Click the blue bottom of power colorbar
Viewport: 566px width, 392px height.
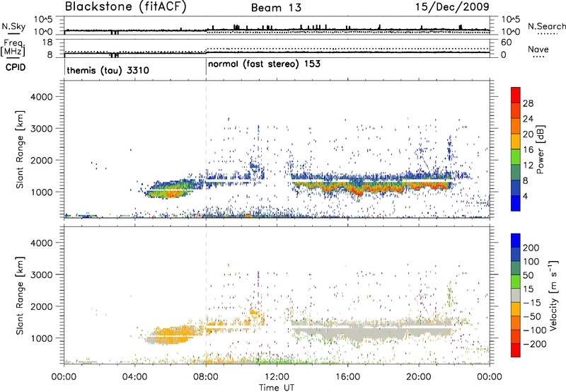point(516,203)
